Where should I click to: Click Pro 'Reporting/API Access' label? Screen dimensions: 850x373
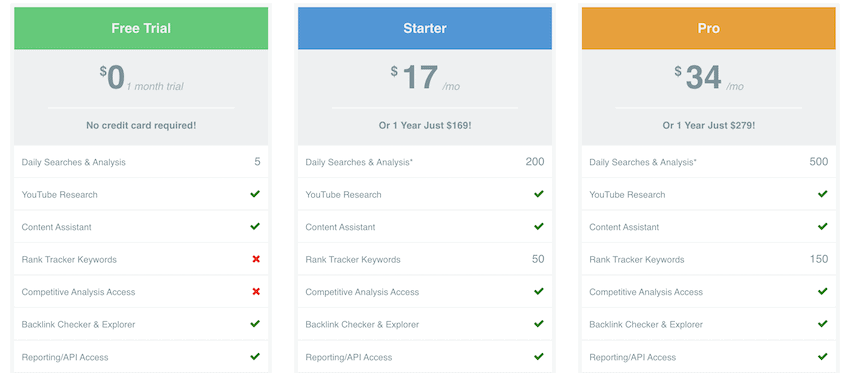click(633, 357)
